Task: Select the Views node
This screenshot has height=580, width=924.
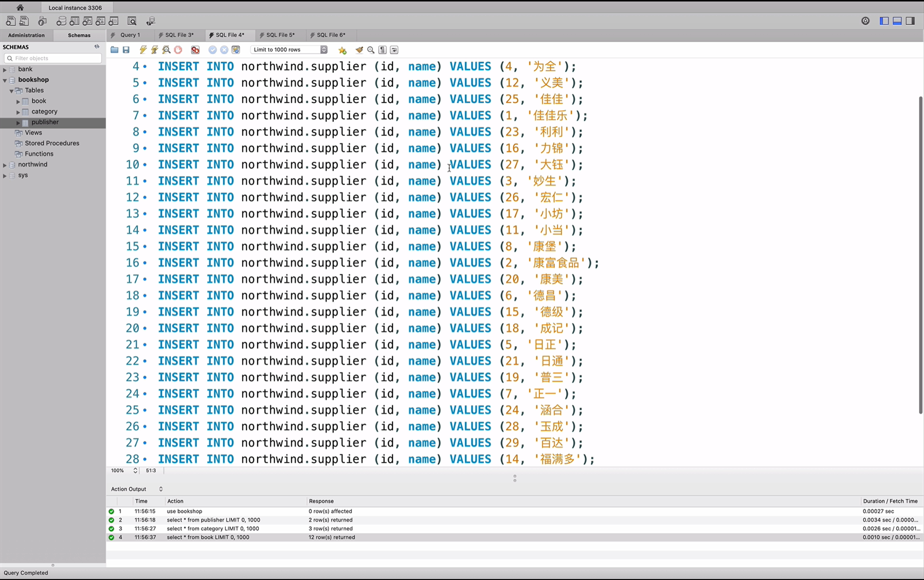Action: (x=33, y=133)
